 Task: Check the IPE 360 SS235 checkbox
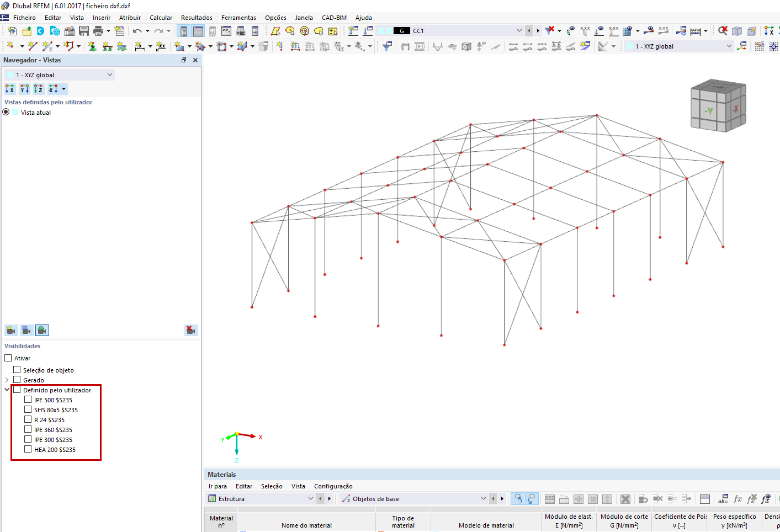coord(28,429)
